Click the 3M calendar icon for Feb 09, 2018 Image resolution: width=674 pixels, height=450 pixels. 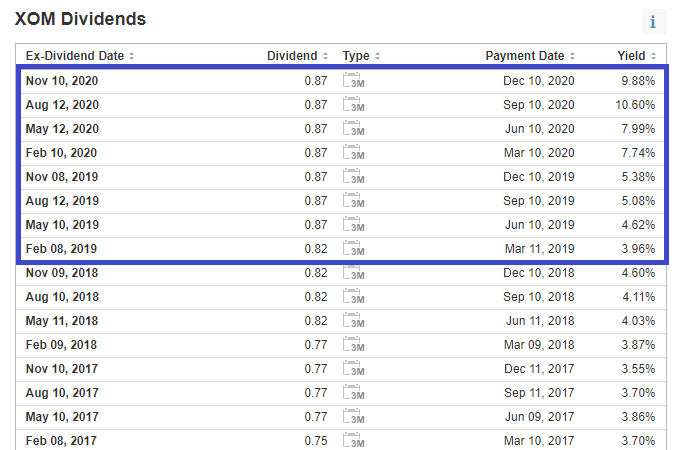[x=354, y=346]
